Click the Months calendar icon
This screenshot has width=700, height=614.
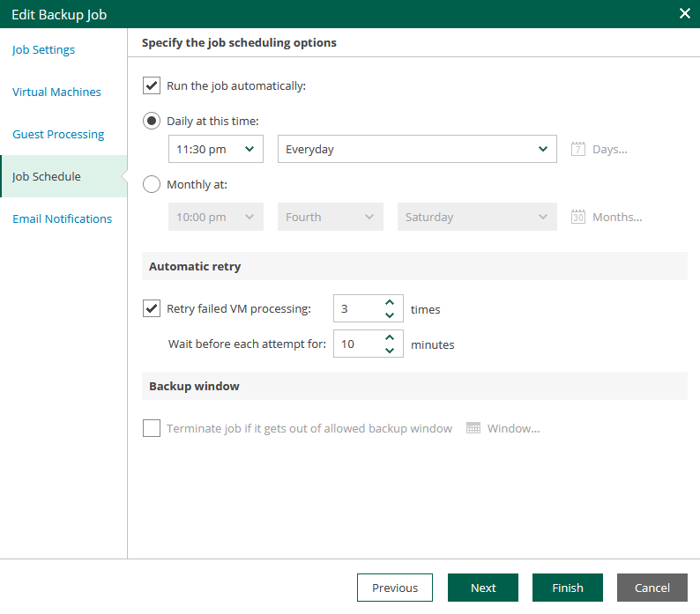(x=578, y=217)
